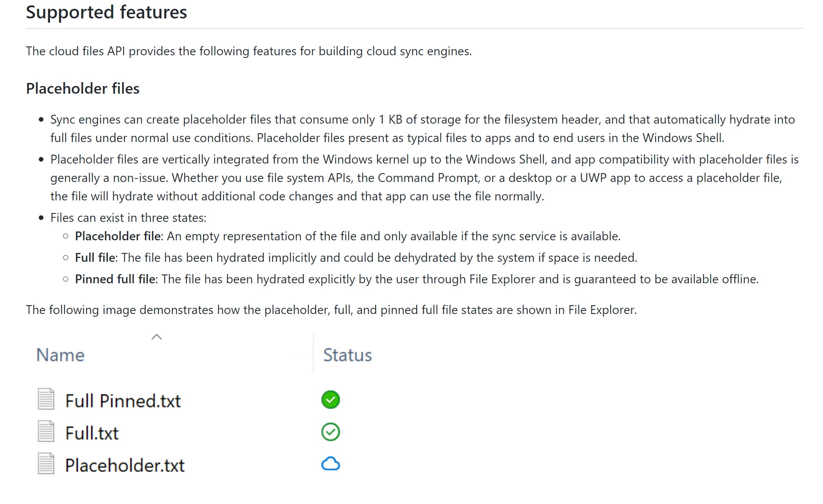Click the Full Pinned.txt file icon
Screen dimensions: 823x504
pyautogui.click(x=46, y=399)
